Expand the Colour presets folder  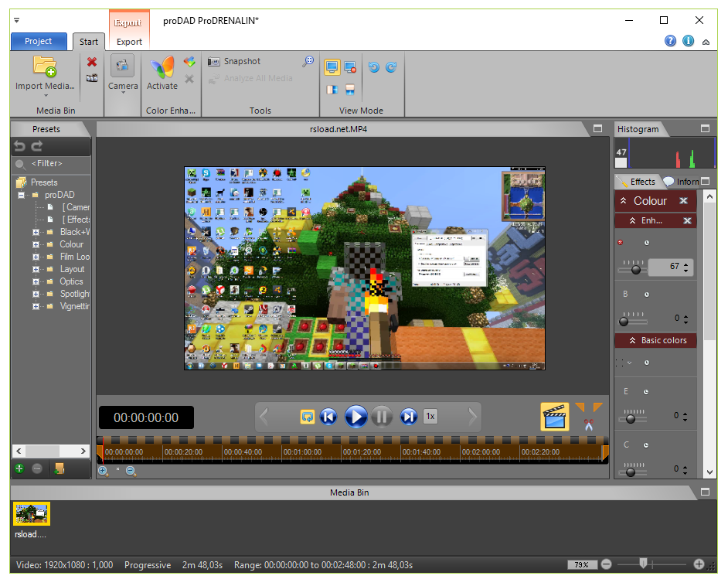[36, 244]
